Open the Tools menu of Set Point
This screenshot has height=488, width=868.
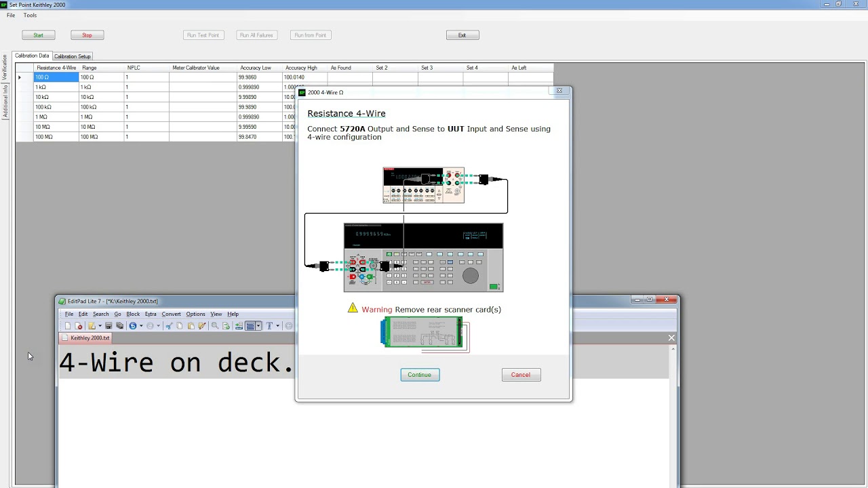pyautogui.click(x=30, y=15)
